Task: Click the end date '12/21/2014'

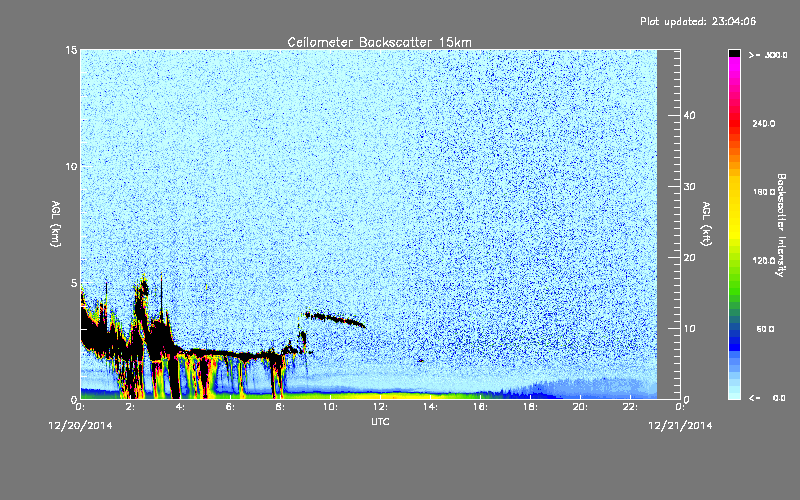Action: point(680,426)
